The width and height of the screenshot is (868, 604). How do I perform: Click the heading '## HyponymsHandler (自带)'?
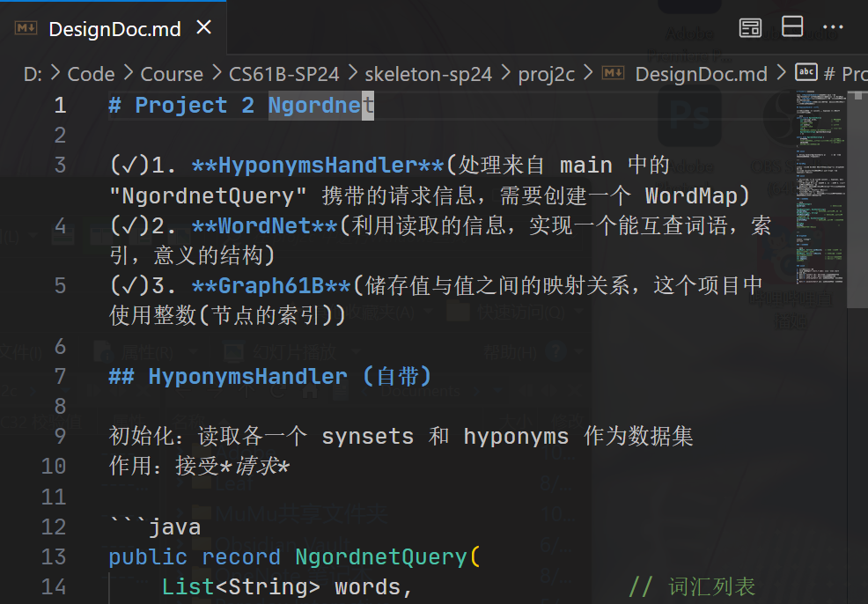(x=269, y=377)
